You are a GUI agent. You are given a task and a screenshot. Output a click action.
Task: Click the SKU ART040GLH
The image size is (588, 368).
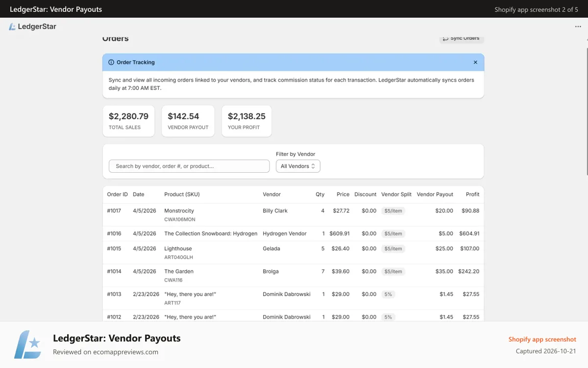coord(178,257)
